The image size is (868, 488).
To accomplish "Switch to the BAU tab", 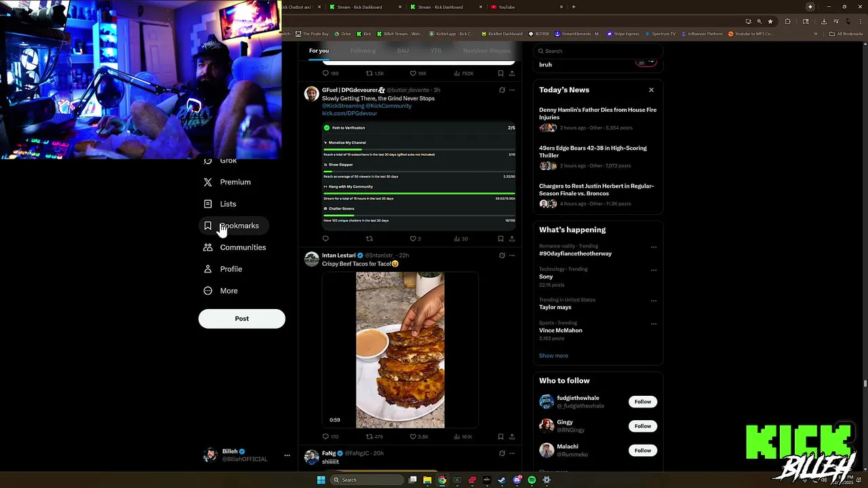I will click(403, 51).
